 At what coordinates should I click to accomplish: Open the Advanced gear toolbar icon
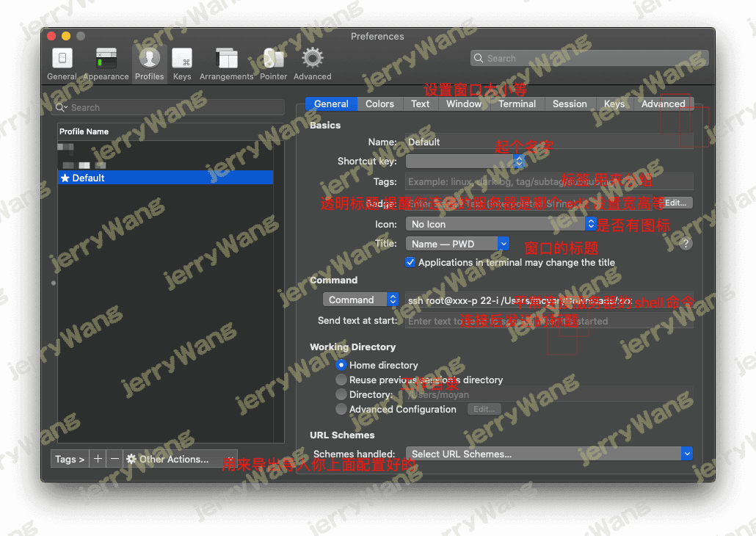(x=313, y=63)
